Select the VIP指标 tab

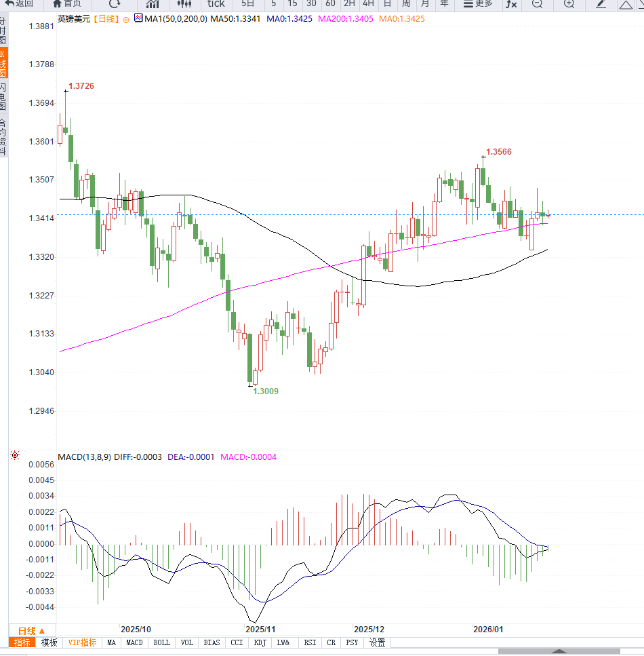pos(83,642)
